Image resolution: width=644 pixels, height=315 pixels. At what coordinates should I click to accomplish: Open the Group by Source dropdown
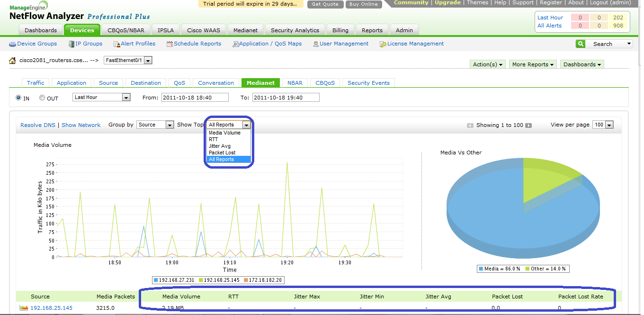pos(170,125)
